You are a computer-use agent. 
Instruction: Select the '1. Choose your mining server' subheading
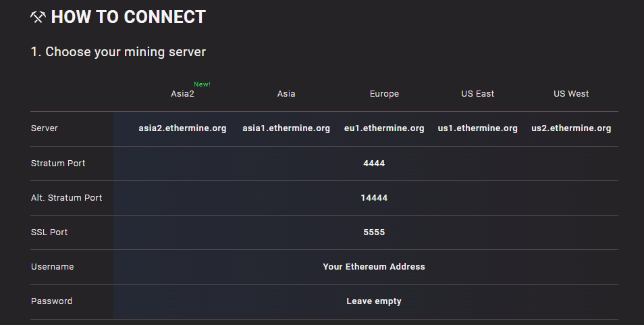[x=118, y=52]
